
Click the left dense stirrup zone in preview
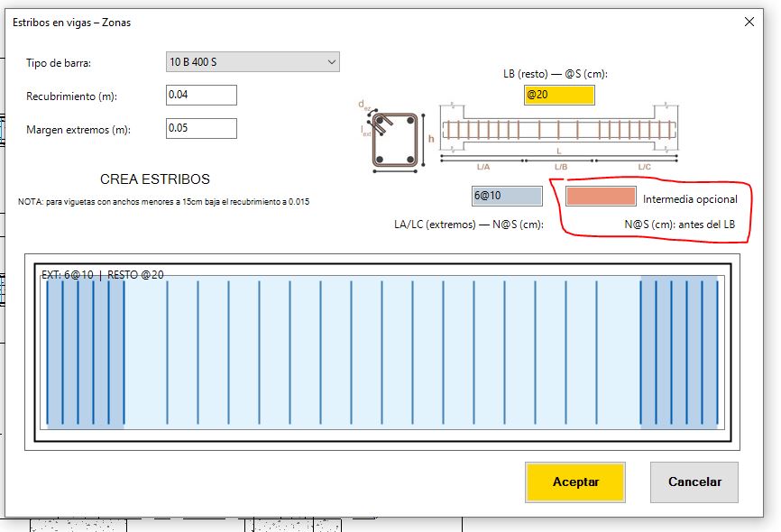click(86, 353)
